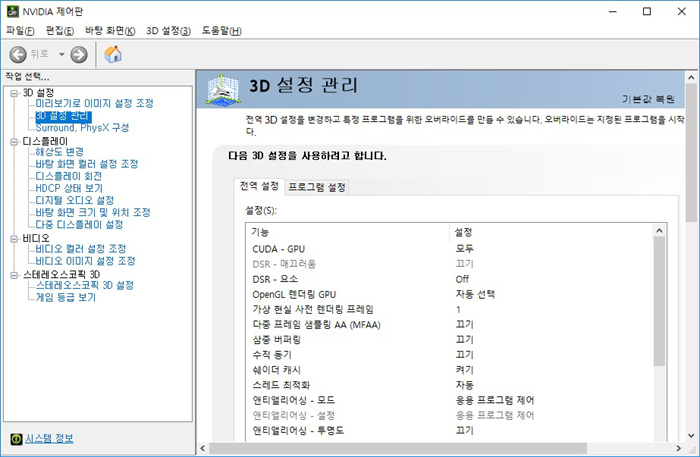The width and height of the screenshot is (700, 457).
Task: Click the 3D 설정 관리 header icon
Action: point(222,90)
